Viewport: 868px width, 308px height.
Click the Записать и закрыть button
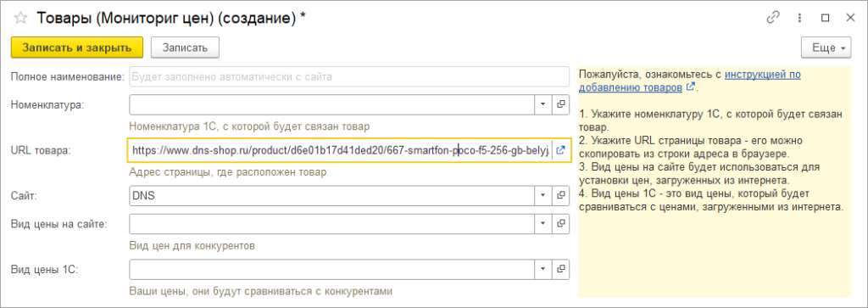coord(77,47)
